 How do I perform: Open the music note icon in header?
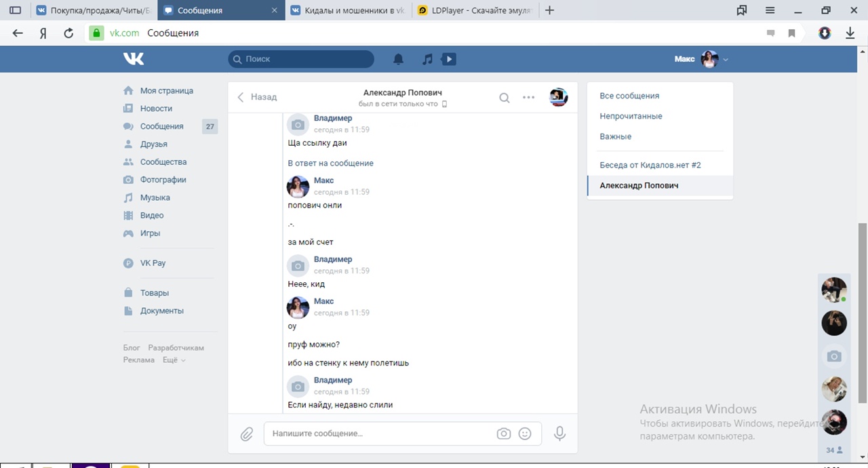click(427, 59)
